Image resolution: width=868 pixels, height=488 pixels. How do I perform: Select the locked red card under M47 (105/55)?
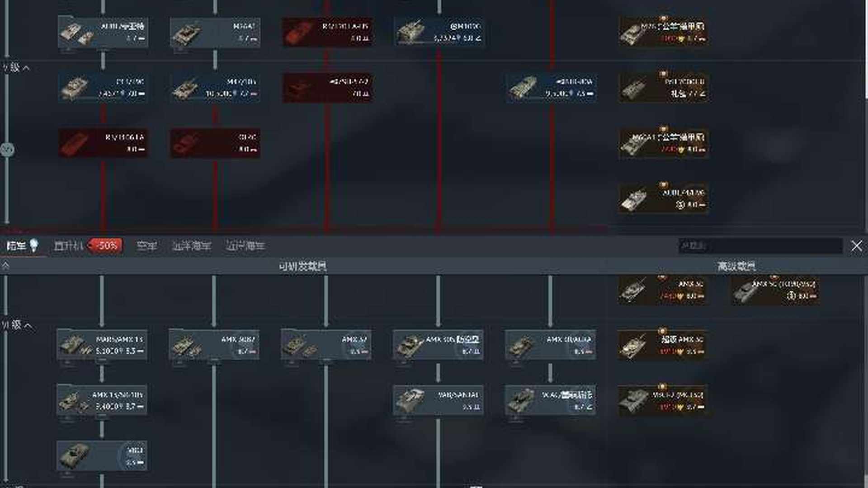pos(215,143)
